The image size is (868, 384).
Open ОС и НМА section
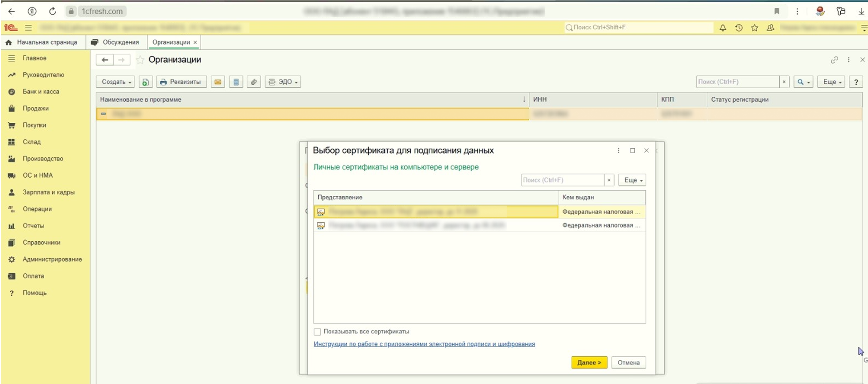tap(37, 175)
